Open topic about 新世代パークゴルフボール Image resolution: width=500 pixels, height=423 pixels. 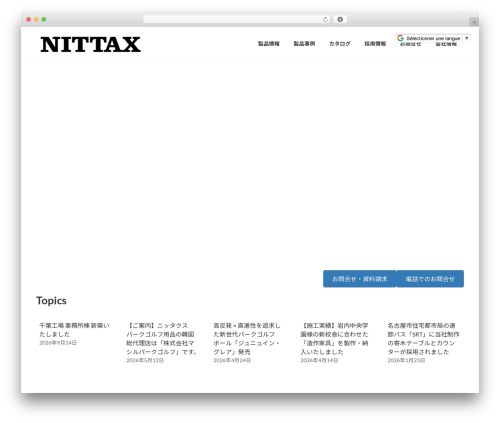247,338
